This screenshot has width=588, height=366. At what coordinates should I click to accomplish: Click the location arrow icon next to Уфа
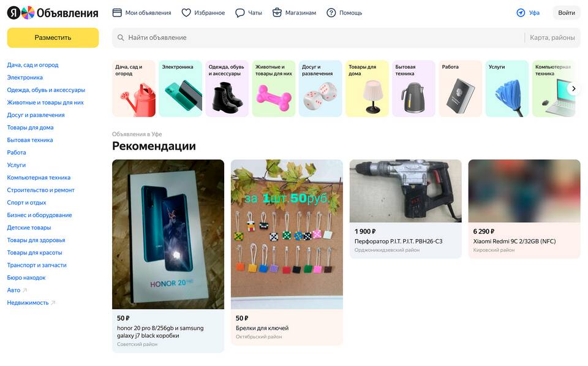pyautogui.click(x=521, y=13)
